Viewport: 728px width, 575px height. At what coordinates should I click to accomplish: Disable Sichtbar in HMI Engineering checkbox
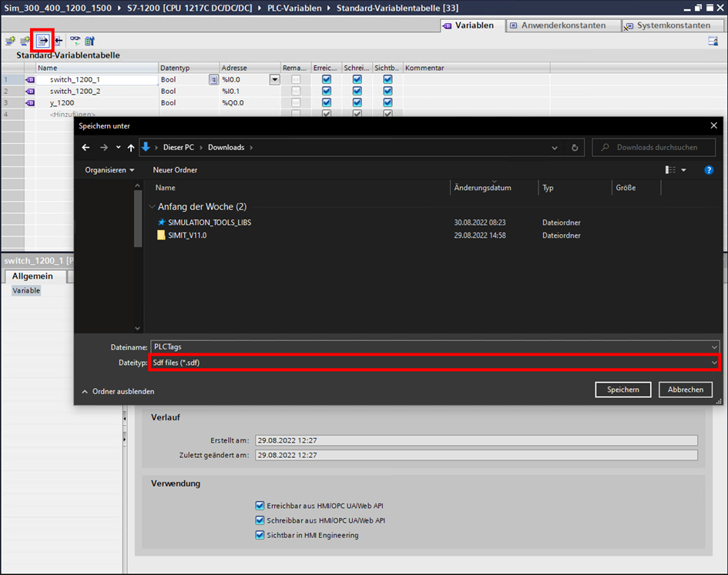(260, 535)
